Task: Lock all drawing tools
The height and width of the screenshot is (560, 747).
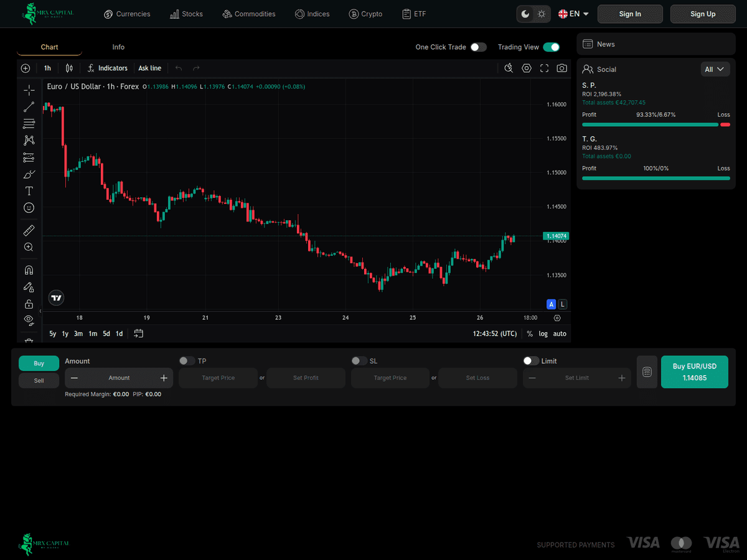Action: point(29,304)
